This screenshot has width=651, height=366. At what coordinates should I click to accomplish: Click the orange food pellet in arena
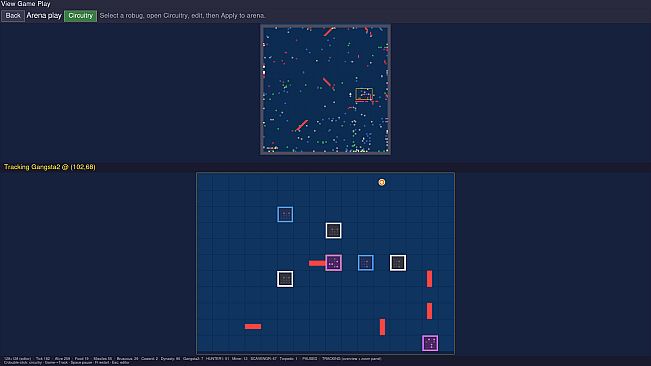click(382, 182)
